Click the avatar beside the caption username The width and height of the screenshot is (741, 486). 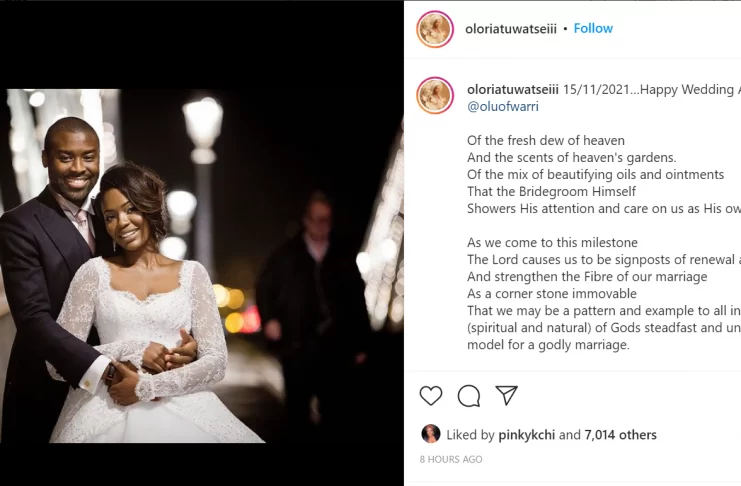(435, 94)
